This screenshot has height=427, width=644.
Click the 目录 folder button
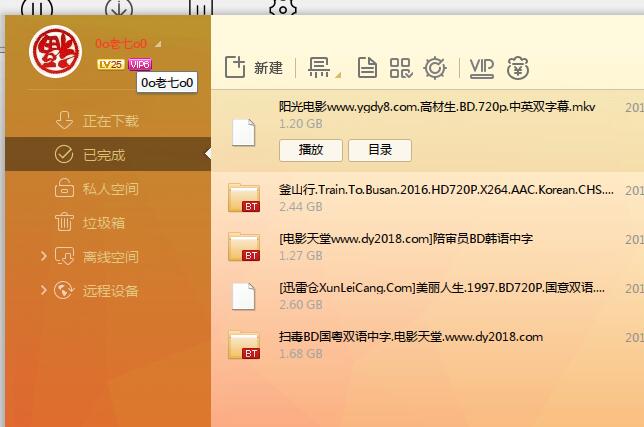[380, 150]
